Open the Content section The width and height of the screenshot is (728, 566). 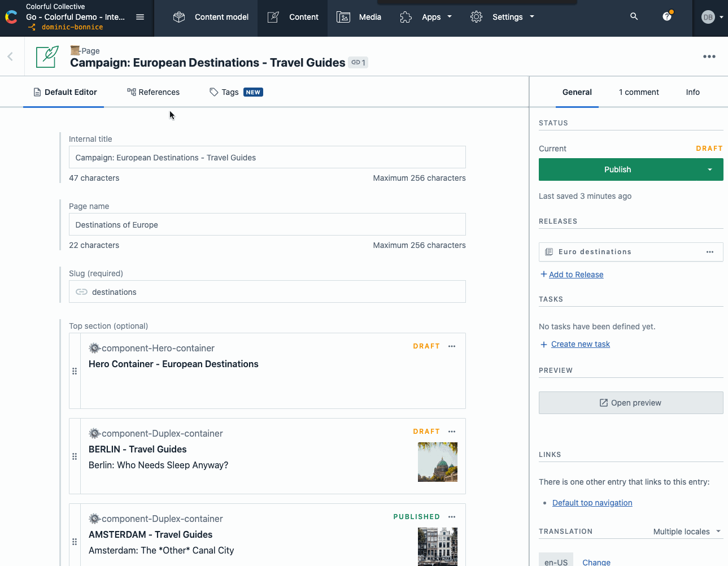pyautogui.click(x=293, y=17)
